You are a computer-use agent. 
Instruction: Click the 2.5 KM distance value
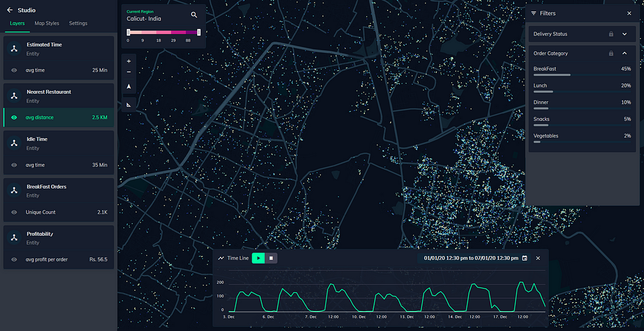tap(100, 117)
